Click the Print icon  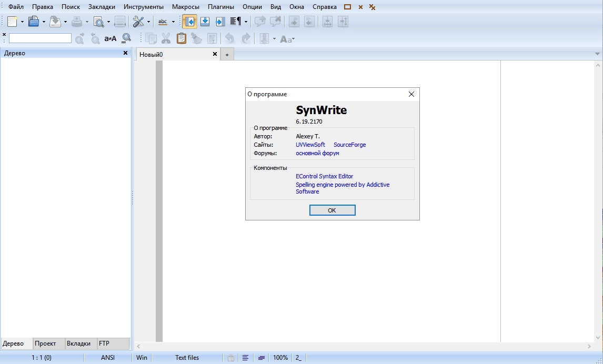pos(77,22)
